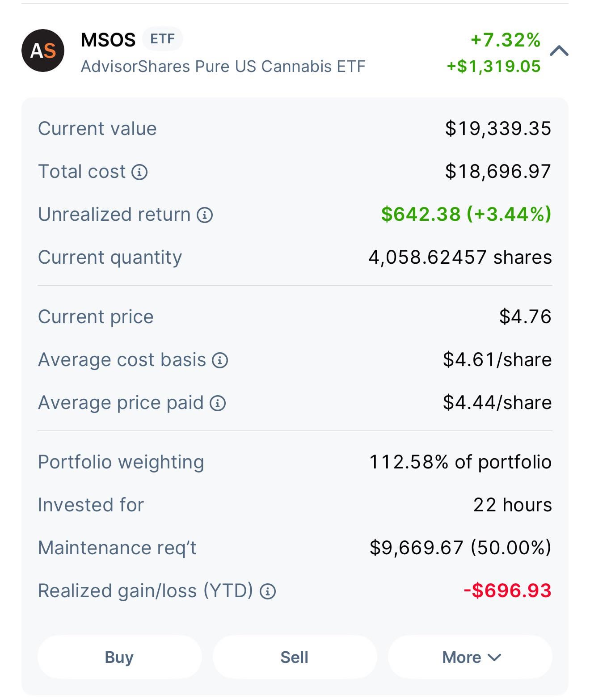
Task: Click the +7.32% daily change figure
Action: [x=505, y=40]
